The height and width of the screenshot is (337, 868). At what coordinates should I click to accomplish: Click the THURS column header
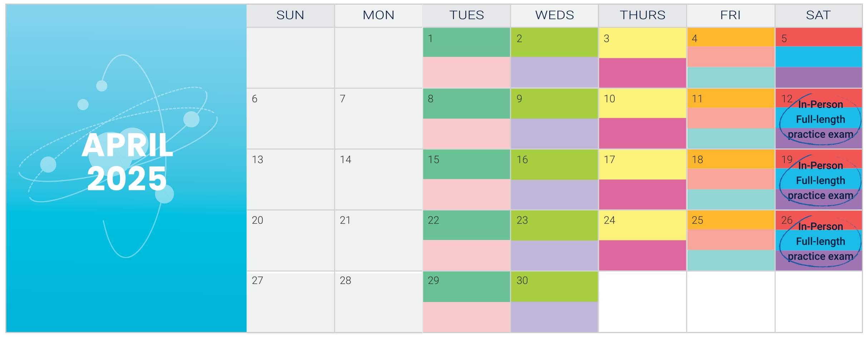click(x=643, y=15)
